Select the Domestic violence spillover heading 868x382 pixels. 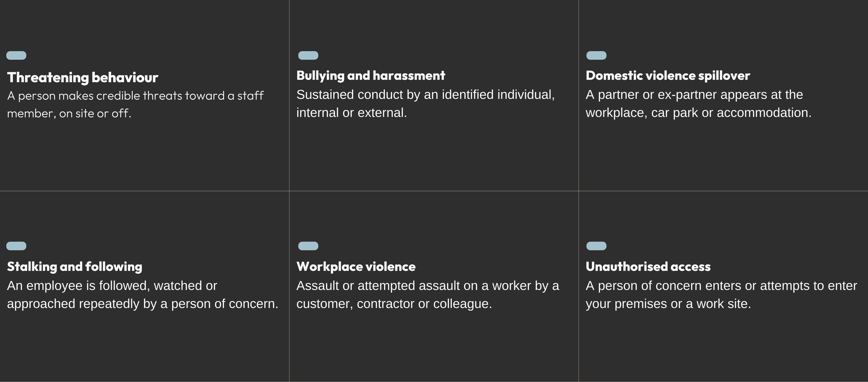click(668, 76)
